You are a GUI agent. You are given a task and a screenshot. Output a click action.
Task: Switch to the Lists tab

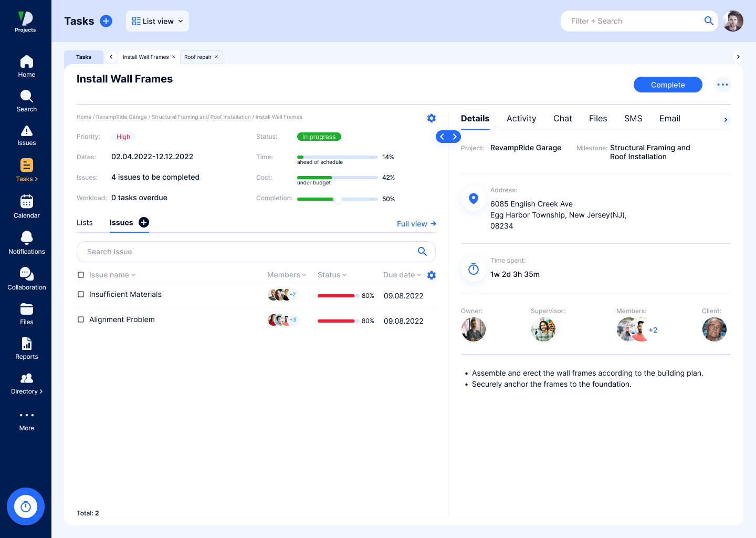(85, 223)
